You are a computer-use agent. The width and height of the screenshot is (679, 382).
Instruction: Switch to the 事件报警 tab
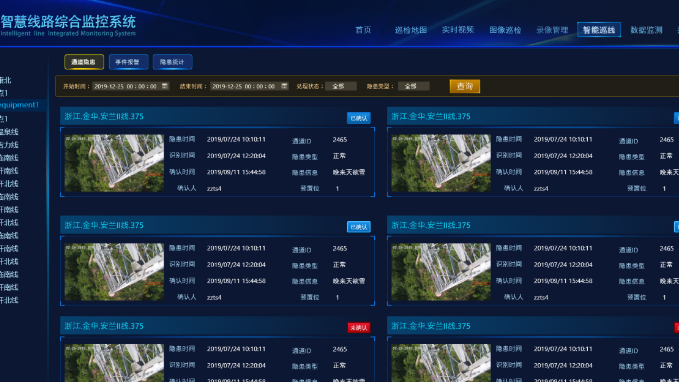pyautogui.click(x=129, y=62)
